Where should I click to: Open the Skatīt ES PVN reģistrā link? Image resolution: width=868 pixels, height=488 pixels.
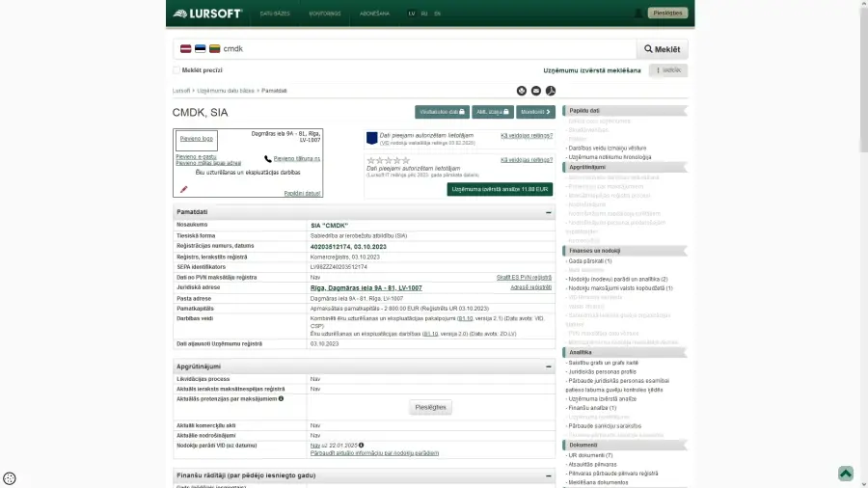point(524,277)
